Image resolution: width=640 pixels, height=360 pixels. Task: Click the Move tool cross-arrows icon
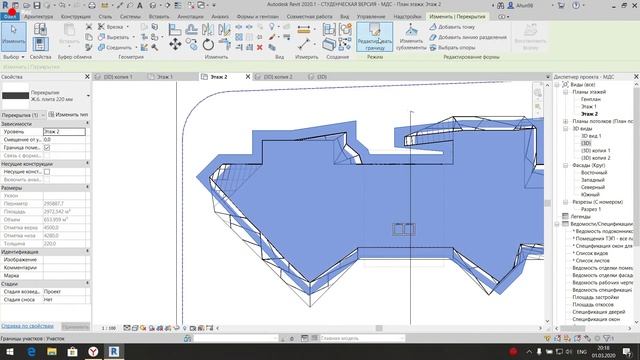[175, 44]
